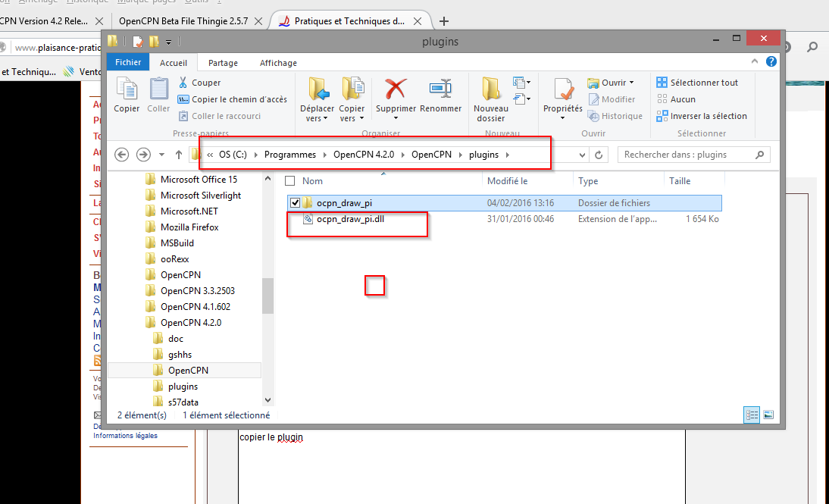Switch to OpenCPN Beta File Thingie browser tab
The width and height of the screenshot is (829, 504).
[x=183, y=21]
